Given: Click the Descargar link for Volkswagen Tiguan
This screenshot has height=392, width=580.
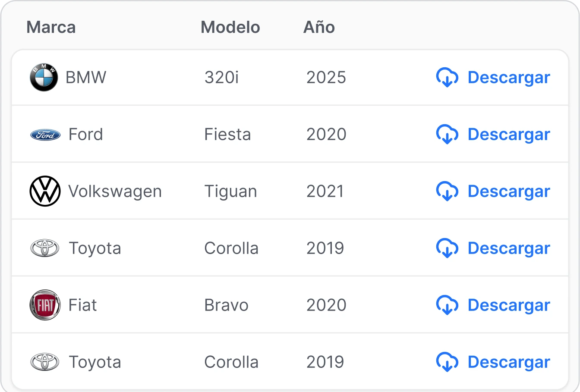Looking at the screenshot, I should click(x=509, y=191).
